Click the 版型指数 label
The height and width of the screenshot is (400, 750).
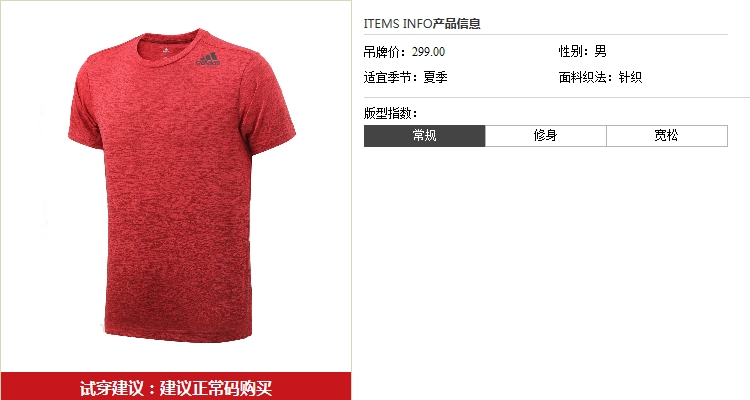pyautogui.click(x=390, y=113)
